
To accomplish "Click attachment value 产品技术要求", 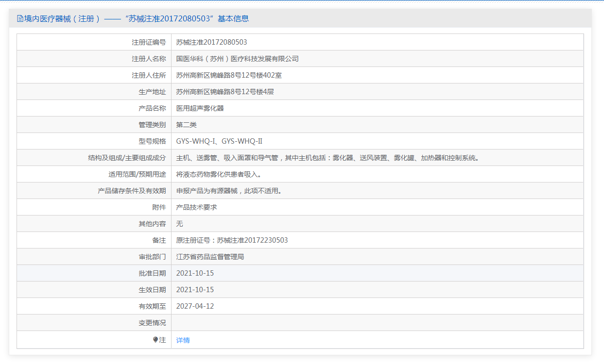I will pos(196,207).
